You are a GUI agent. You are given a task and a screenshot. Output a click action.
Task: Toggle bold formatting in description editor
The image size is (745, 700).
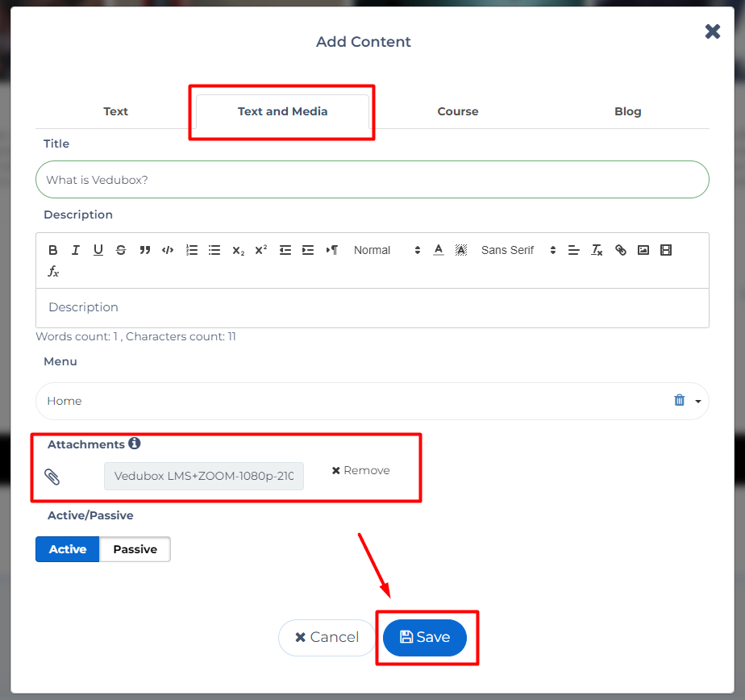pos(53,250)
